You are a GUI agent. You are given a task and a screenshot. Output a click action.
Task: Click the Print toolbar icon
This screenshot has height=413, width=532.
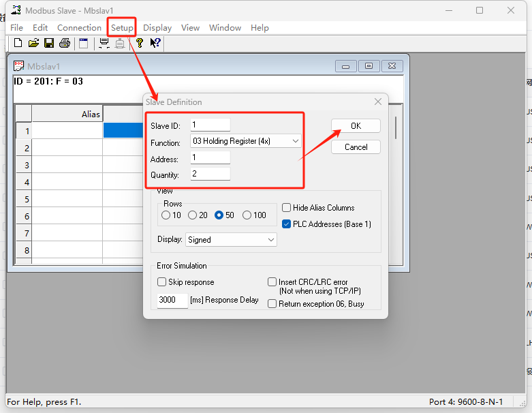(65, 43)
